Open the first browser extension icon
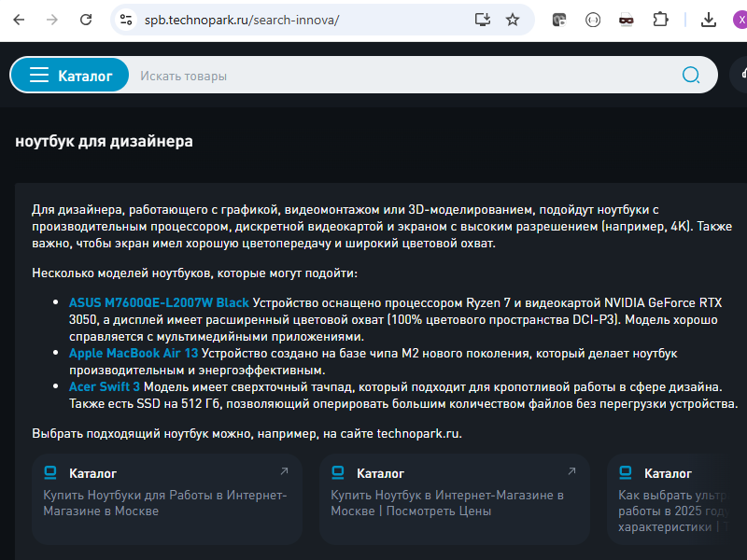 (x=558, y=20)
